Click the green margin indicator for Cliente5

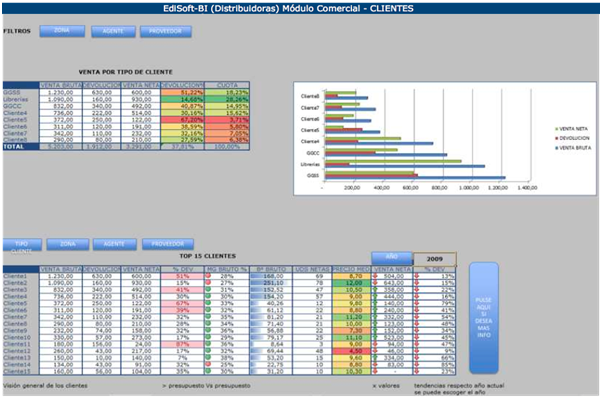click(x=208, y=303)
